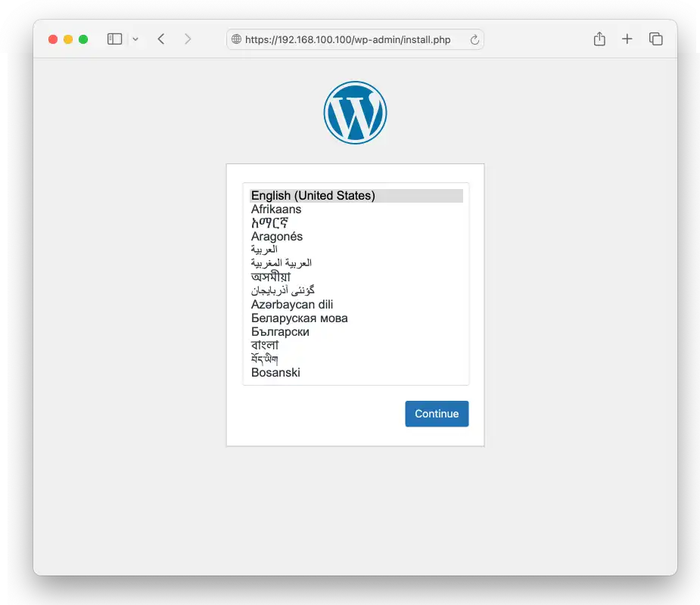Choose Aragonés from the list
700x605 pixels.
[356, 237]
